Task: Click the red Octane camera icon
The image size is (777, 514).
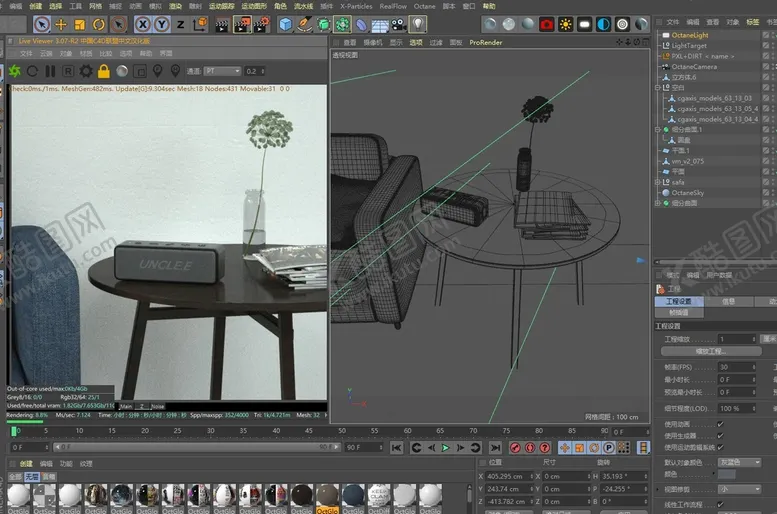Action: coord(547,24)
